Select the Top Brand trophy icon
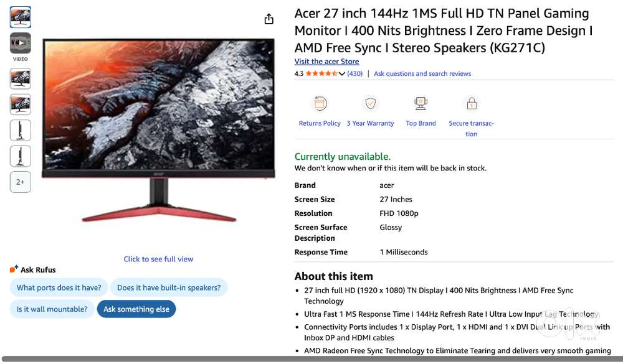This screenshot has width=623, height=364. [421, 104]
